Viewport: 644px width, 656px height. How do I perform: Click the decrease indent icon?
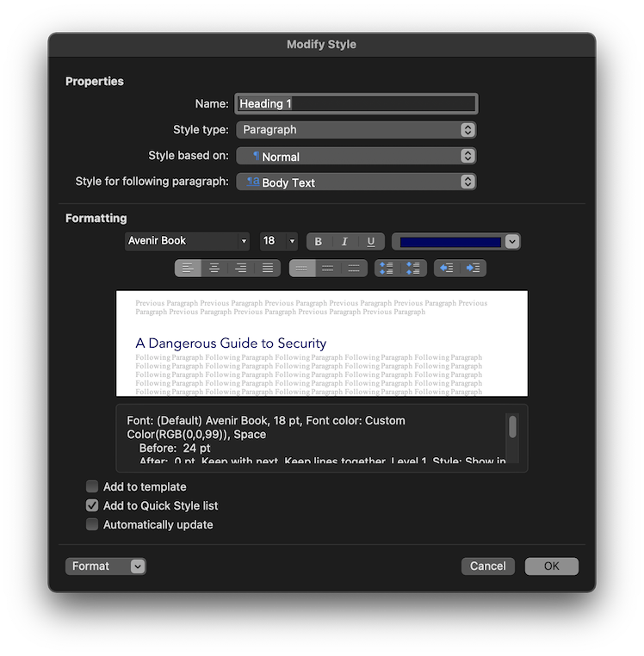click(447, 269)
